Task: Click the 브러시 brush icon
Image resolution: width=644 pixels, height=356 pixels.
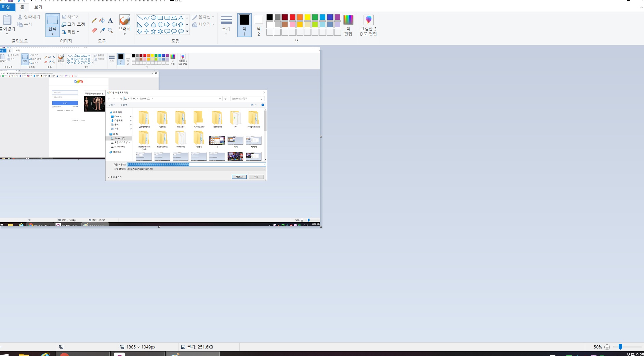Action: click(x=124, y=20)
